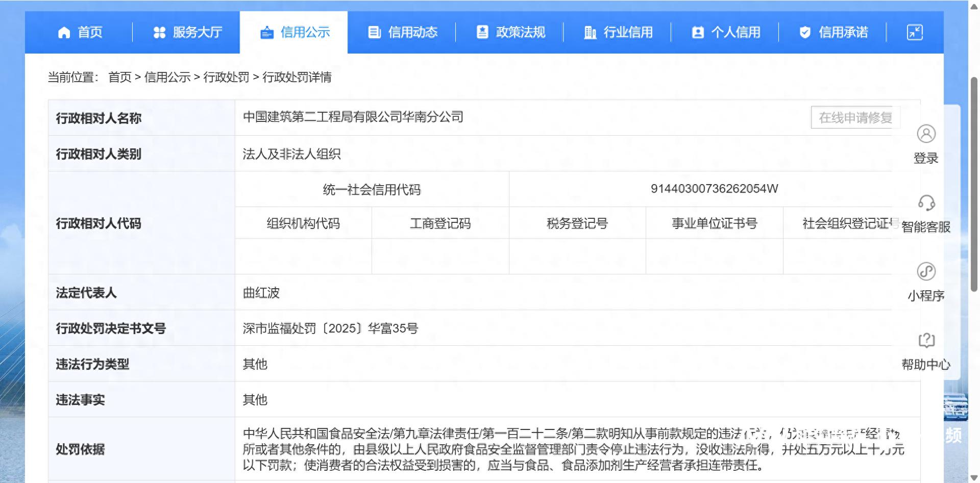Click the 法人及非法人组织 category value
This screenshot has width=980, height=483.
pos(292,154)
